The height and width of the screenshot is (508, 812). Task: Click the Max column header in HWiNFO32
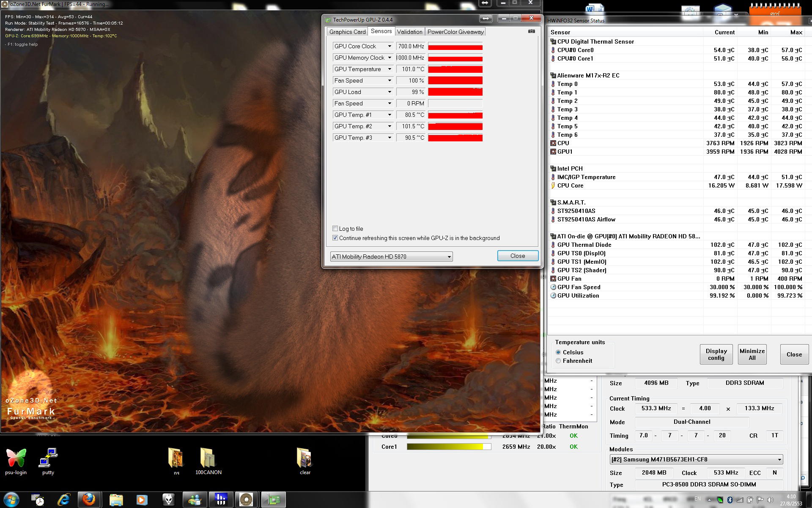click(788, 32)
